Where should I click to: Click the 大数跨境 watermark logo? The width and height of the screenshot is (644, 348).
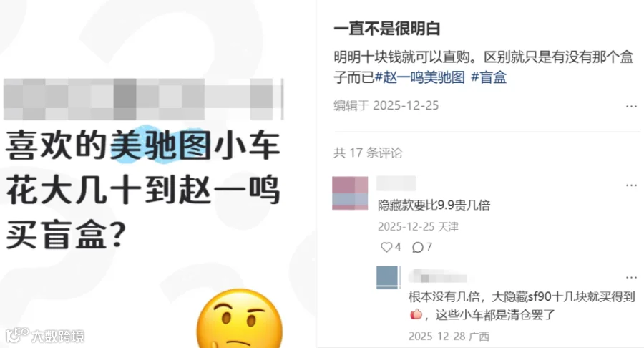point(45,336)
